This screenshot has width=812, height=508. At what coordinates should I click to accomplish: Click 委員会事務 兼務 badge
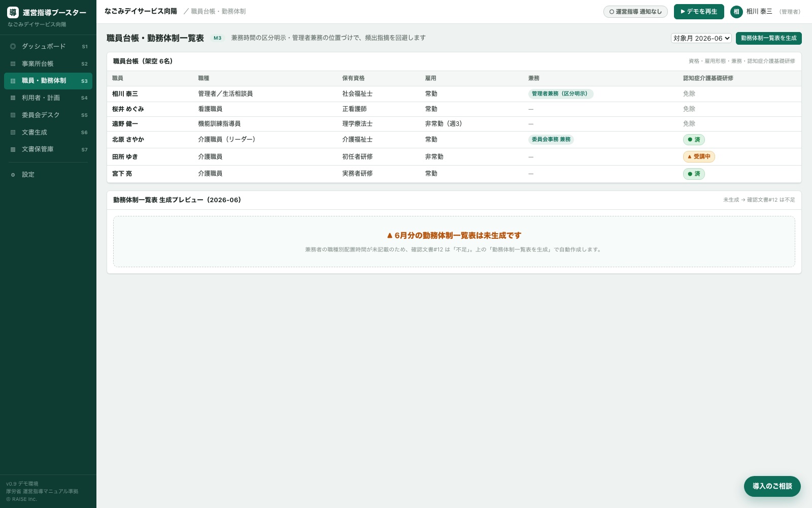(551, 140)
